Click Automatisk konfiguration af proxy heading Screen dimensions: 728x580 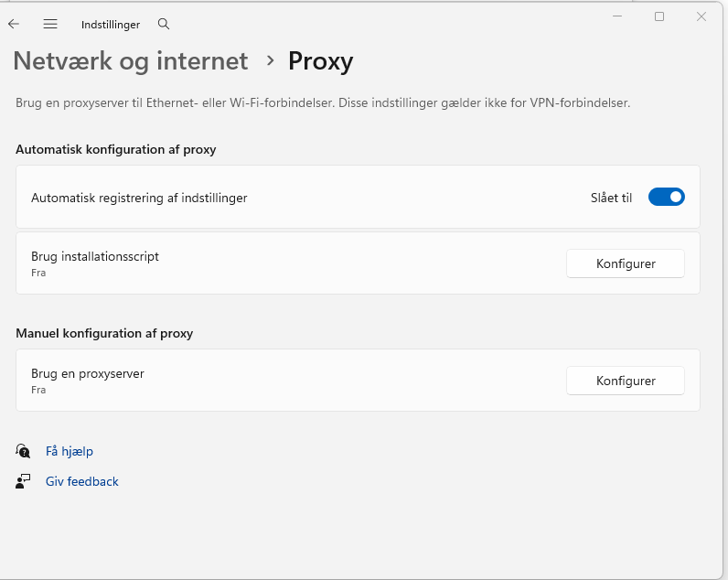(116, 149)
